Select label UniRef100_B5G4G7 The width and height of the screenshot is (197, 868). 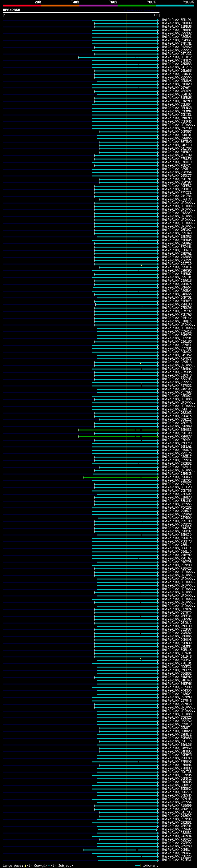[176, 853]
